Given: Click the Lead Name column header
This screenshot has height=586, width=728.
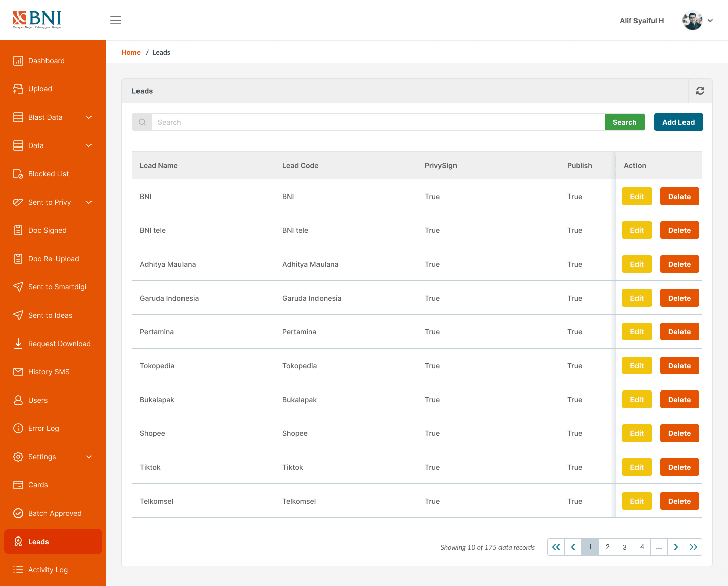Looking at the screenshot, I should point(159,165).
